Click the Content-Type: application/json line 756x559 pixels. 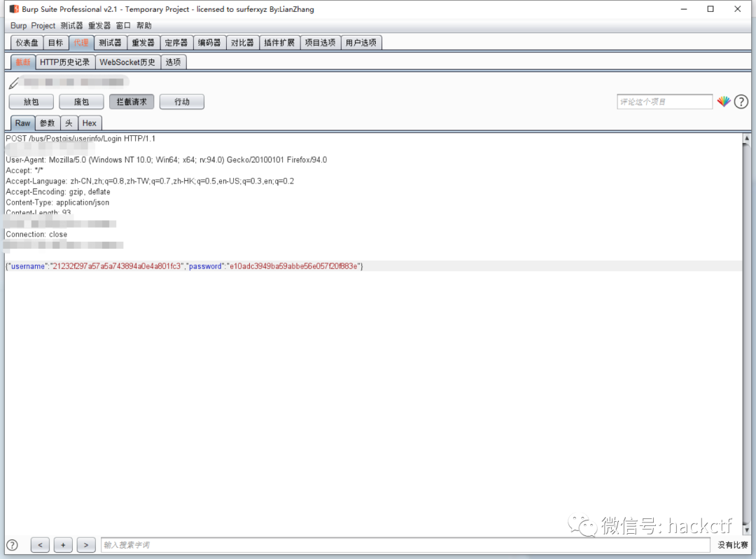tap(57, 202)
